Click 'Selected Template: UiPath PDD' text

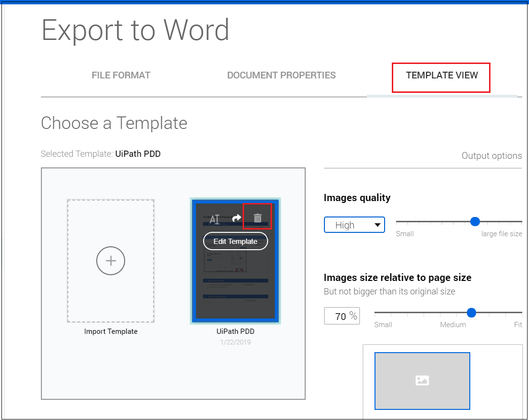(101, 153)
